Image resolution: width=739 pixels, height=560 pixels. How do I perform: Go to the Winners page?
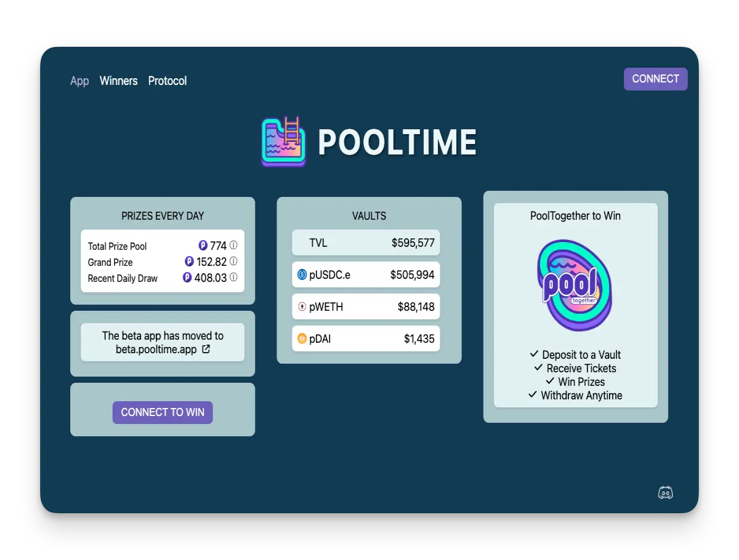pos(119,81)
